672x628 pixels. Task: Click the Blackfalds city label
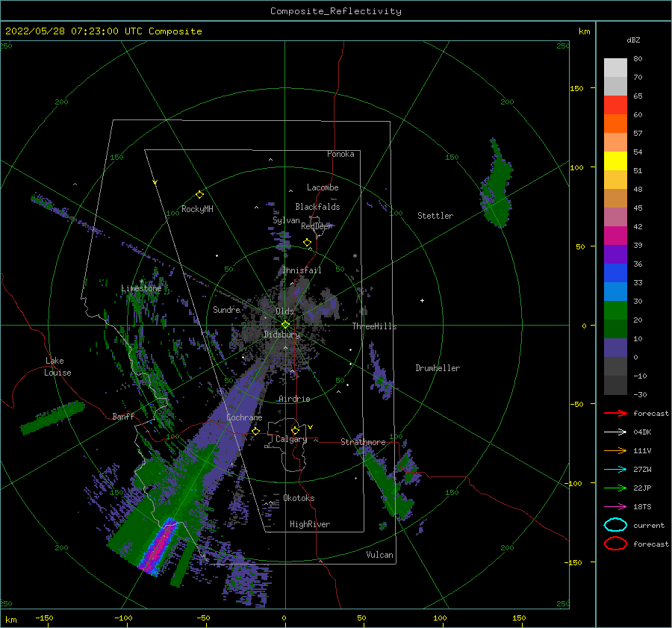(x=317, y=207)
